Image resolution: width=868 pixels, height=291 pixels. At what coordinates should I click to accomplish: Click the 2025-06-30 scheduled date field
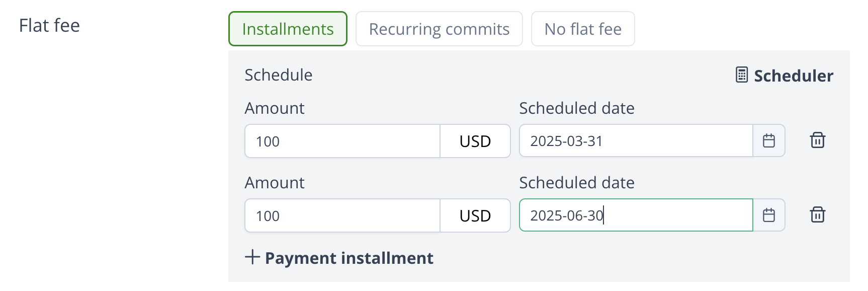coord(636,215)
